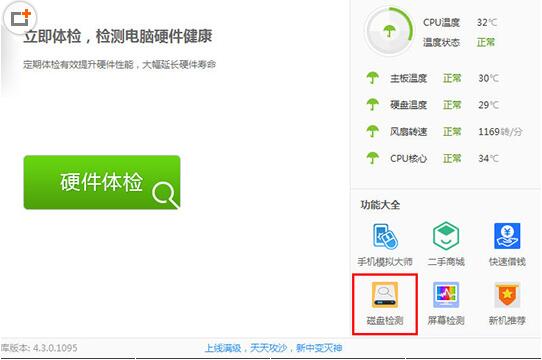The height and width of the screenshot is (360, 542).
Task: Click the 主板温度 30℃ value
Action: [488, 78]
